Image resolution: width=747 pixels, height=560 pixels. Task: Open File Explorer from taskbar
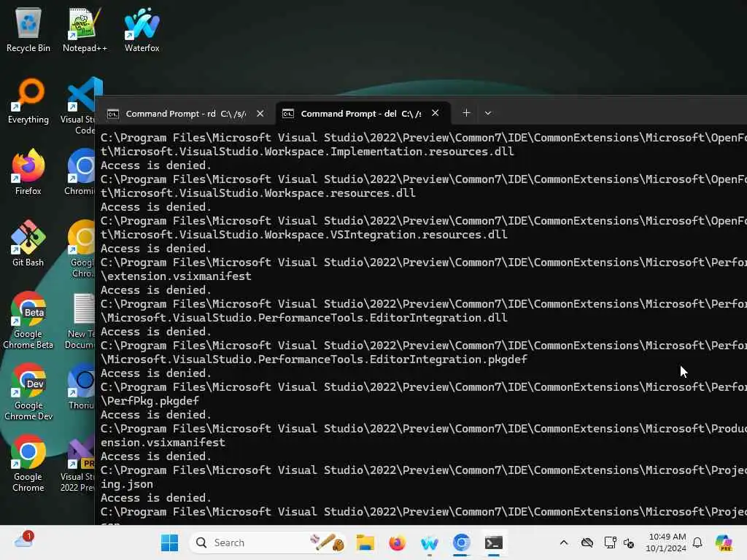(365, 542)
